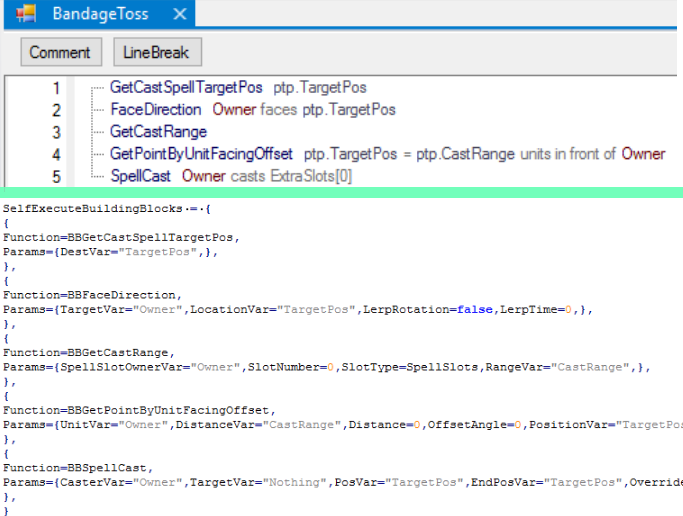Image resolution: width=683 pixels, height=516 pixels.
Task: Select the GetCastSpellTargetPos block
Action: pos(186,88)
